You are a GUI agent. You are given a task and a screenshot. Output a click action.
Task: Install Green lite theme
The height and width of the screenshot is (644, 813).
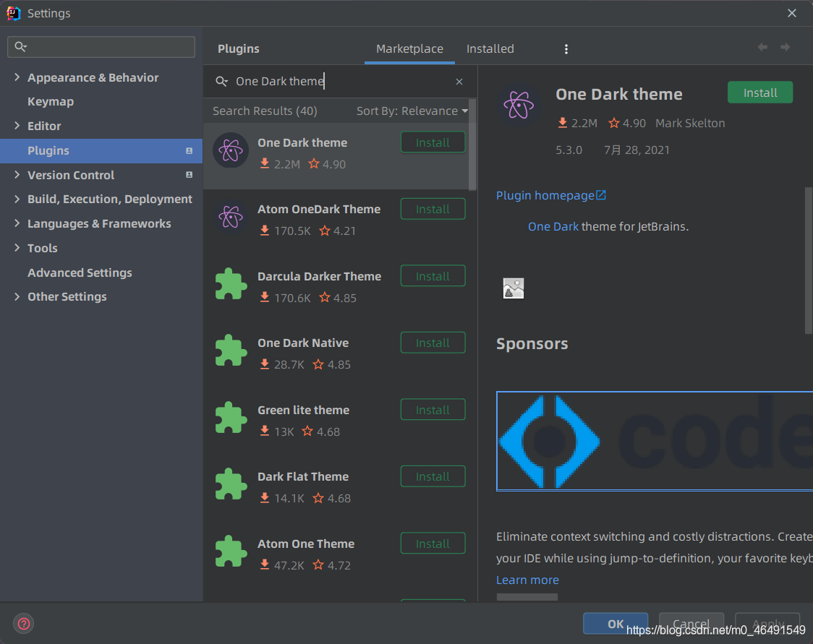433,410
